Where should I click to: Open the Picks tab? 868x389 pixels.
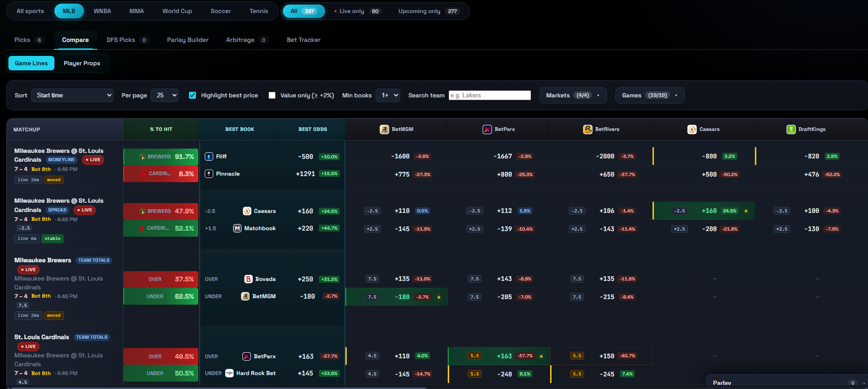(x=28, y=40)
